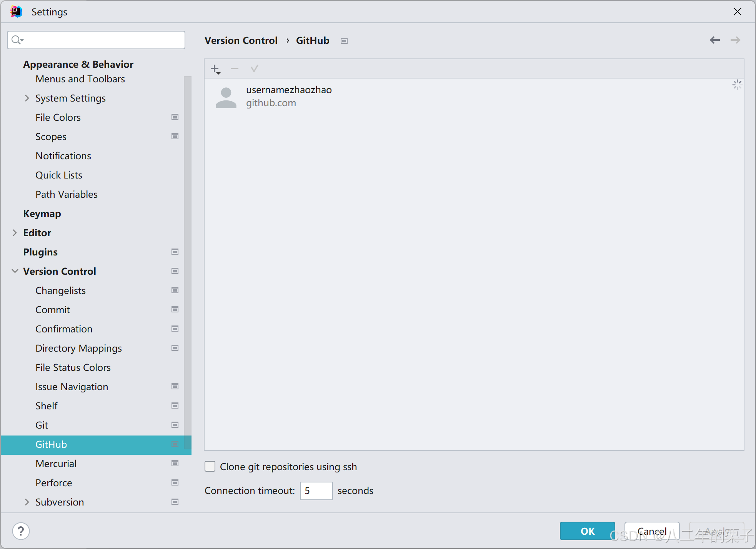Click the Remove account minus icon
Screen dimensions: 756x549
(x=235, y=69)
